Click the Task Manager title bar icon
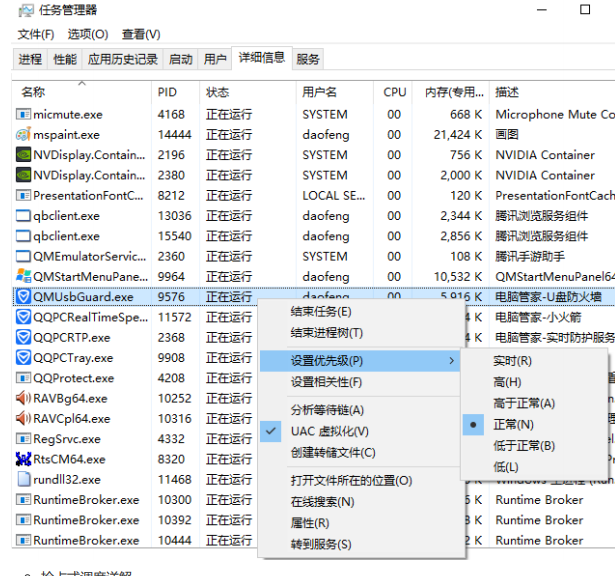Image resolution: width=615 pixels, height=576 pixels. [x=25, y=10]
